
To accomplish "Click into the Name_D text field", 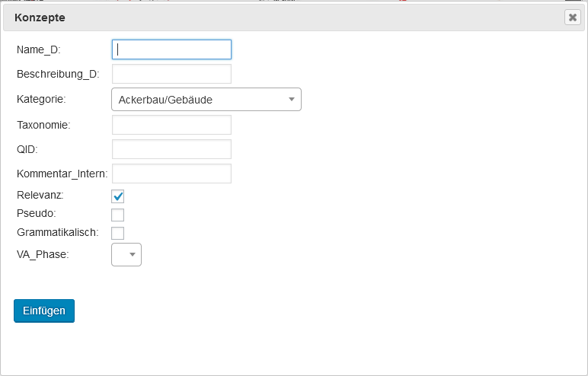I will coord(171,49).
